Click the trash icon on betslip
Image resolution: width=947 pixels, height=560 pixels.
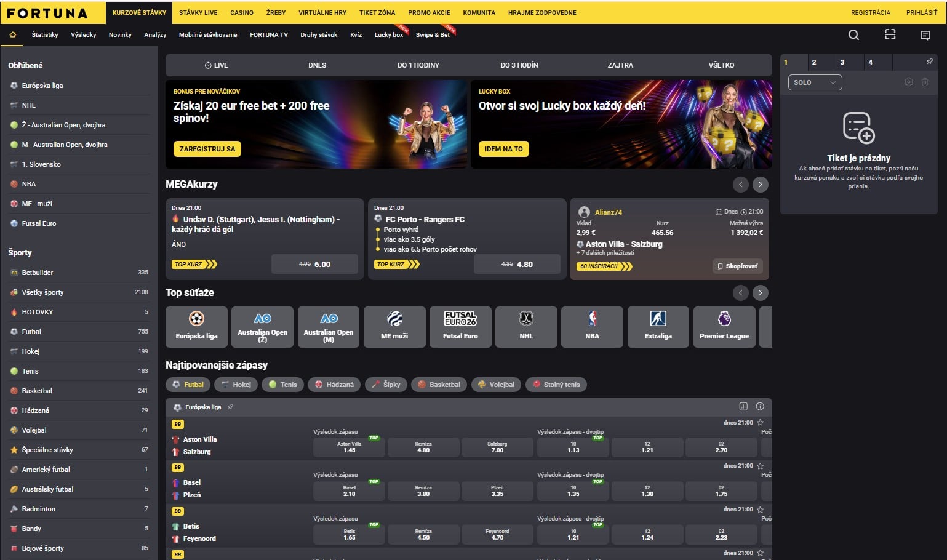tap(924, 82)
